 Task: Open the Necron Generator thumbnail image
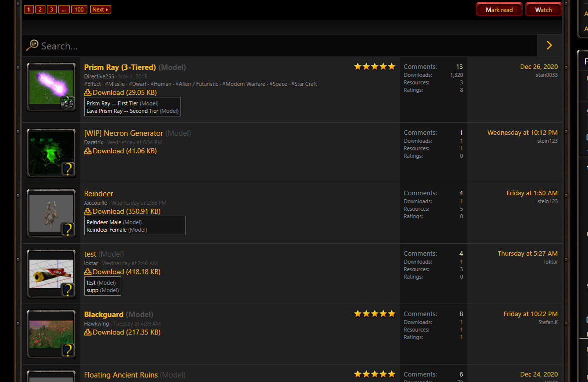click(51, 153)
